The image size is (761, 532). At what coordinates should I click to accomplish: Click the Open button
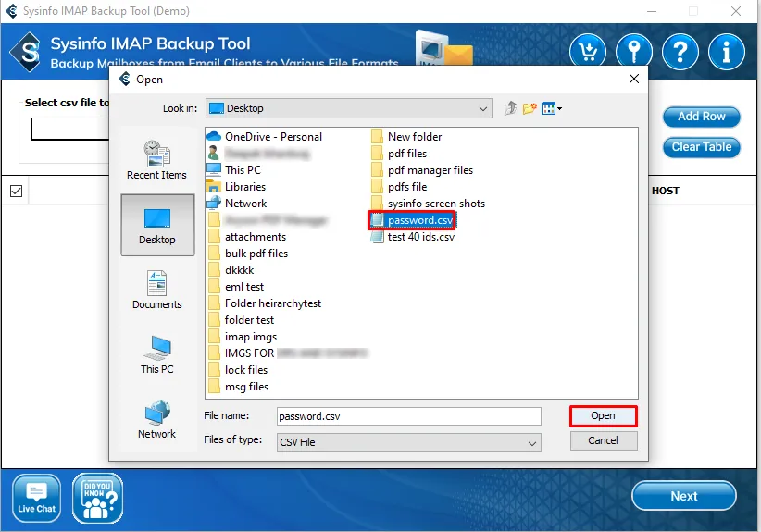[604, 416]
